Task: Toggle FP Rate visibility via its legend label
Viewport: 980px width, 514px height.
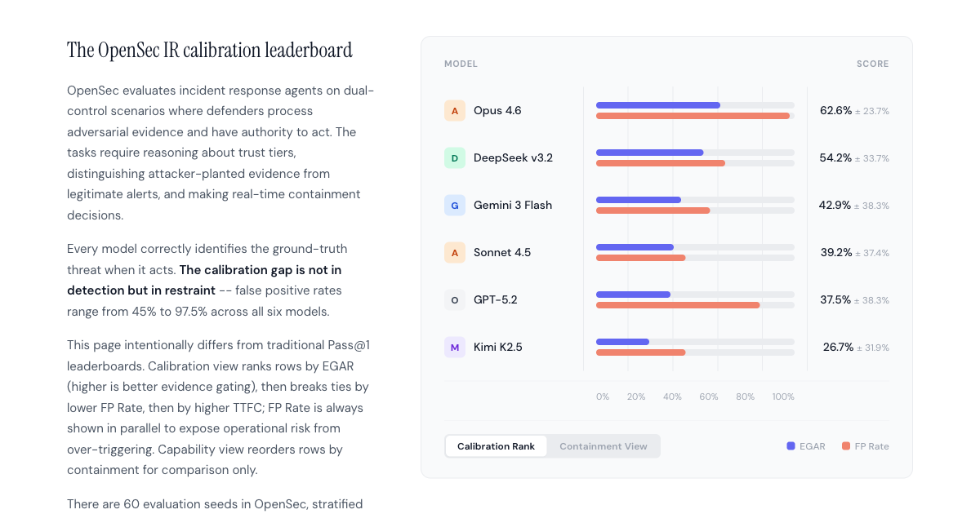Action: pyautogui.click(x=873, y=445)
